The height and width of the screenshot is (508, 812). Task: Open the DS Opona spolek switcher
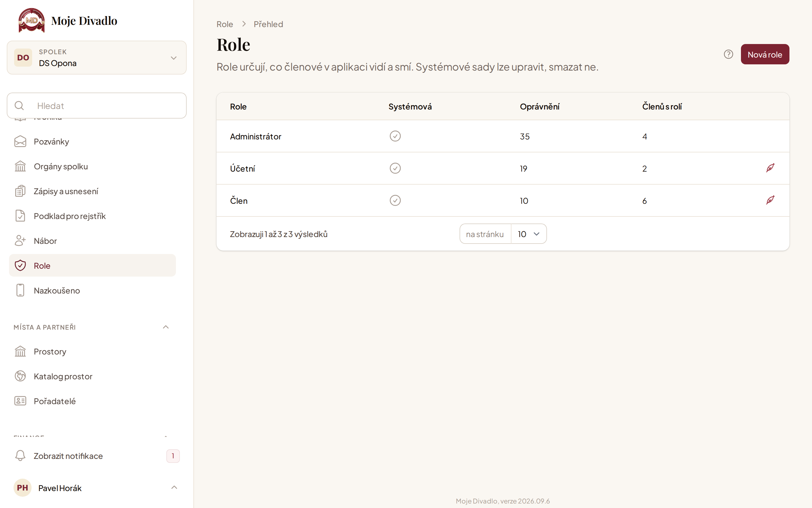coord(97,58)
